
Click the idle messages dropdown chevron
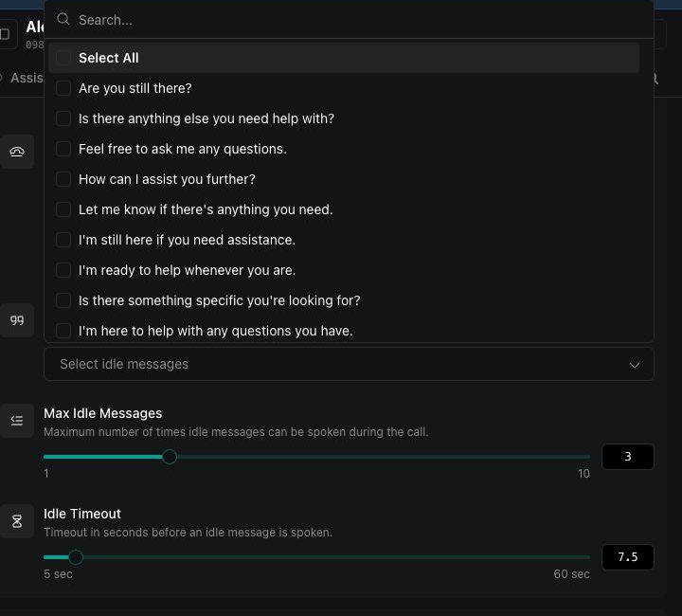(634, 365)
